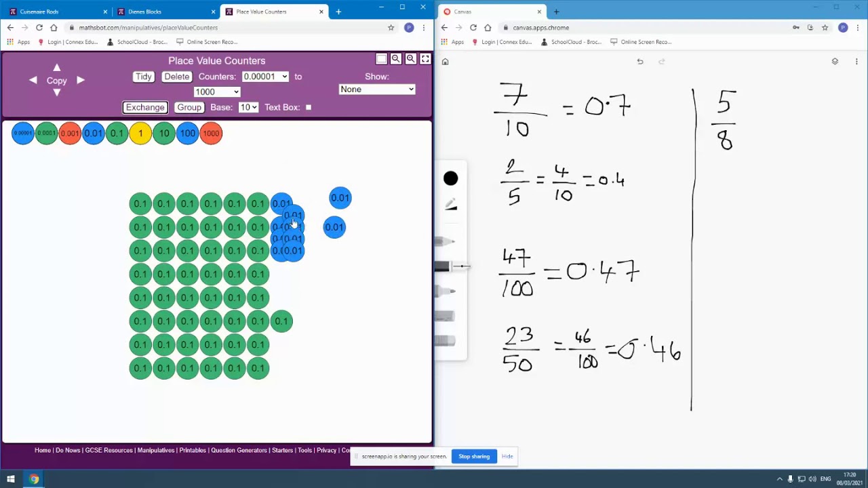Pick the red 1000 palette counter

[x=211, y=134]
